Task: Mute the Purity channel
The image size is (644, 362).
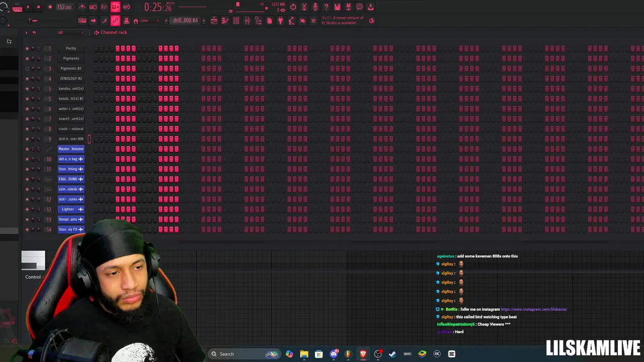Action: tap(27, 48)
